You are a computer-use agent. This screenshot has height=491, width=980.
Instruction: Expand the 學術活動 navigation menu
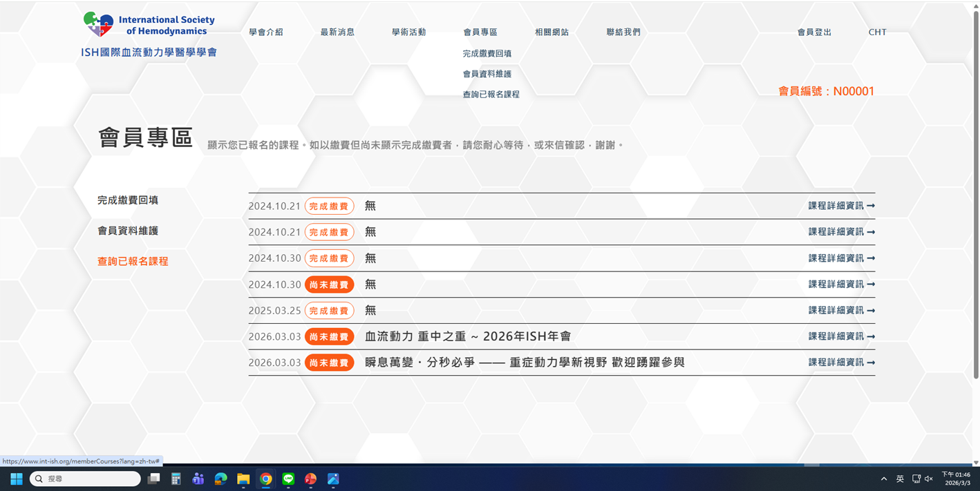(x=408, y=32)
